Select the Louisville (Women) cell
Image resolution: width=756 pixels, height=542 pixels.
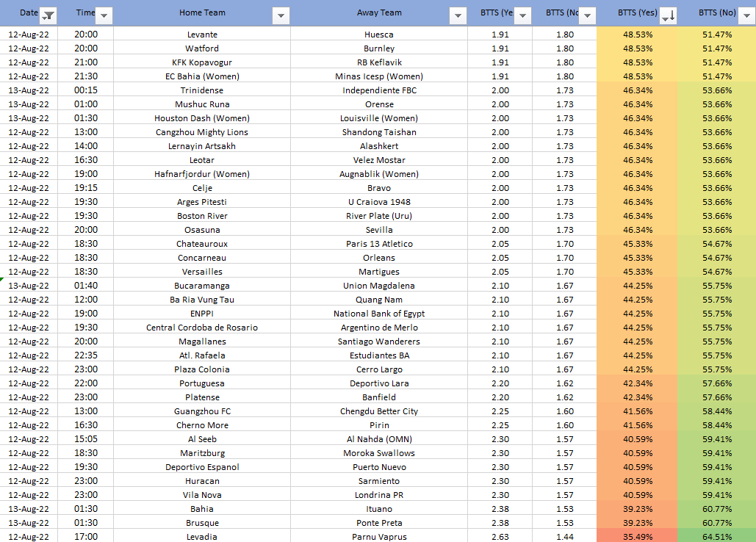click(379, 118)
